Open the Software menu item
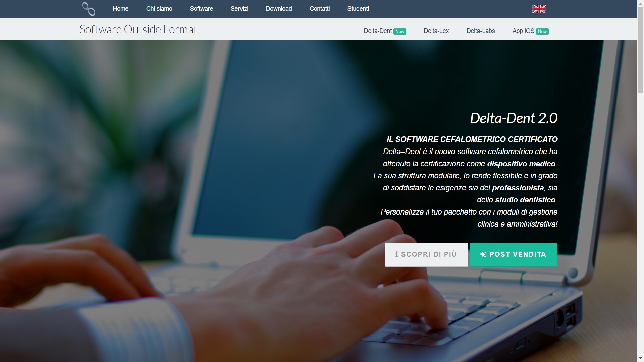Image resolution: width=644 pixels, height=362 pixels. coord(201,9)
